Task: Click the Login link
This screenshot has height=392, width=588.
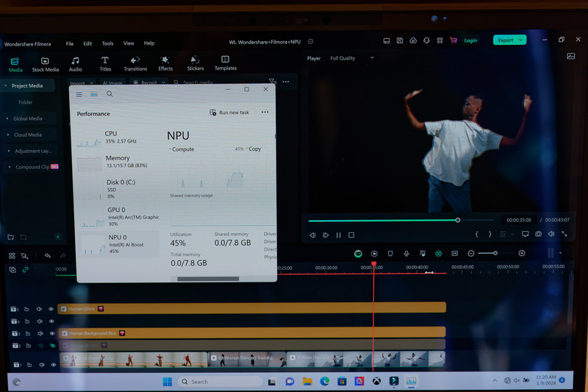Action: (470, 40)
